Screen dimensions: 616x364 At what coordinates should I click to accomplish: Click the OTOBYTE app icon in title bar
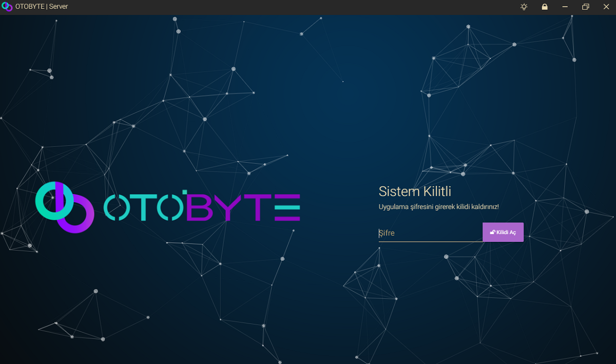pos(7,7)
